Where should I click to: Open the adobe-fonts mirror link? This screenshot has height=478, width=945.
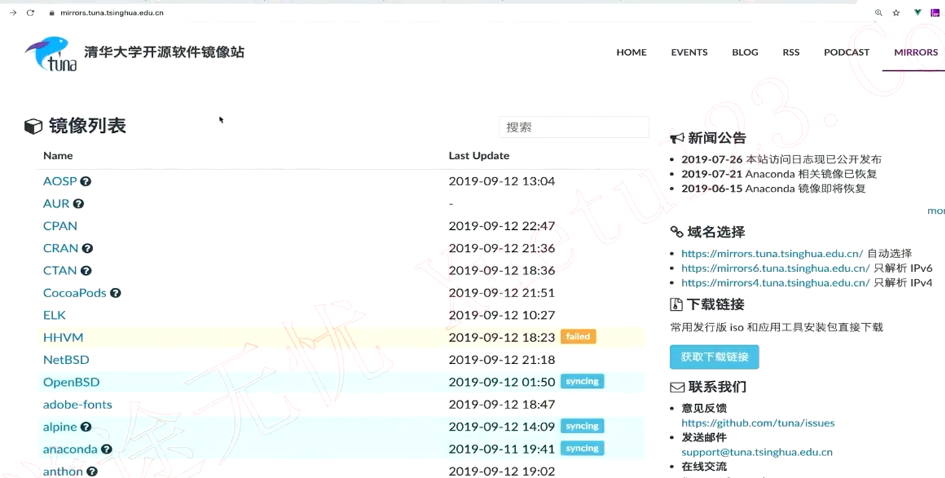[77, 404]
